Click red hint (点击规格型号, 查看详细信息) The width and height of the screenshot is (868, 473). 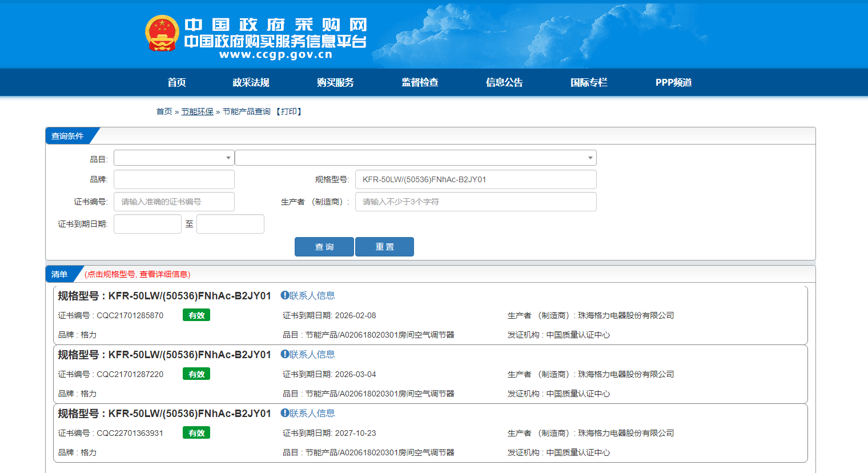[x=138, y=274]
